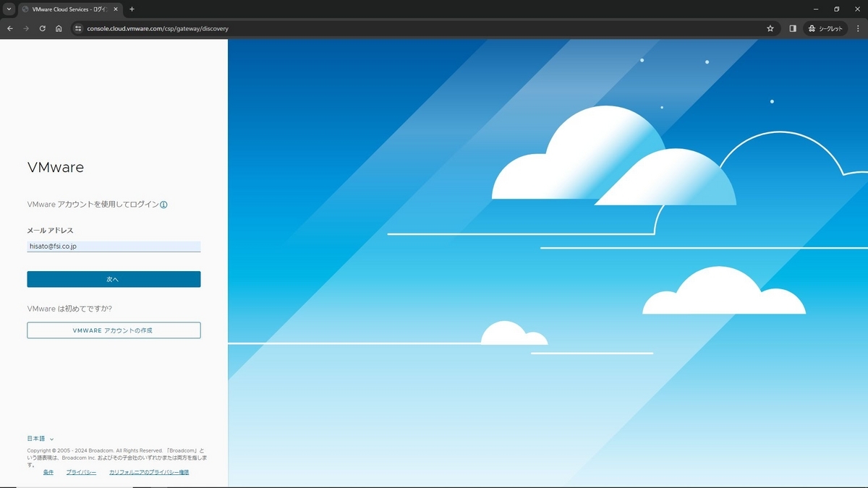Click the site information icon in the address bar
The height and width of the screenshot is (488, 868).
pyautogui.click(x=79, y=29)
